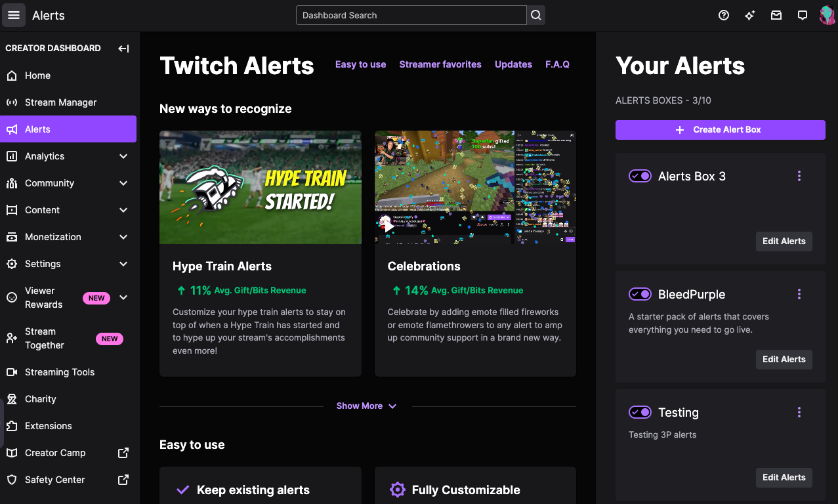
Task: Jump to the Updates tab
Action: click(513, 64)
